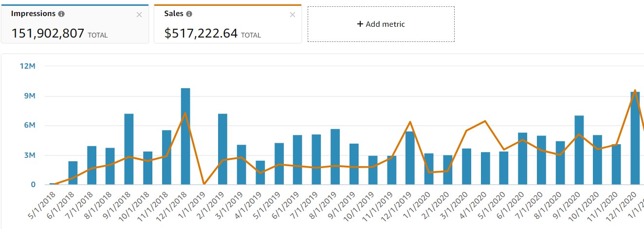This screenshot has width=644, height=229.
Task: Click the 4/1/2019 impressions bar
Action: (260, 172)
